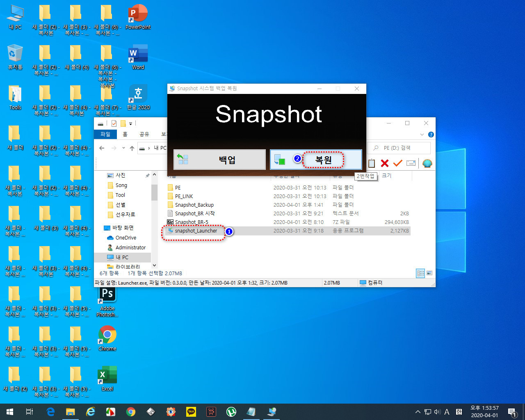
Task: Launch the Adobe Photoshop desktop shortcut
Action: [107, 302]
